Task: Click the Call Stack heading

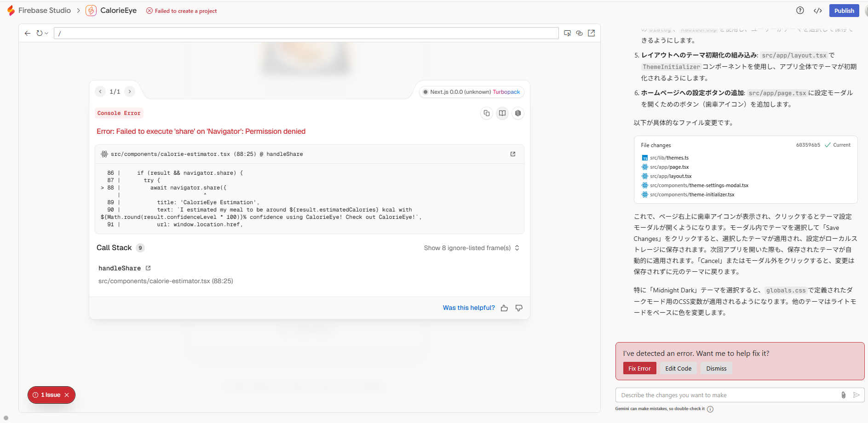Action: [x=114, y=248]
